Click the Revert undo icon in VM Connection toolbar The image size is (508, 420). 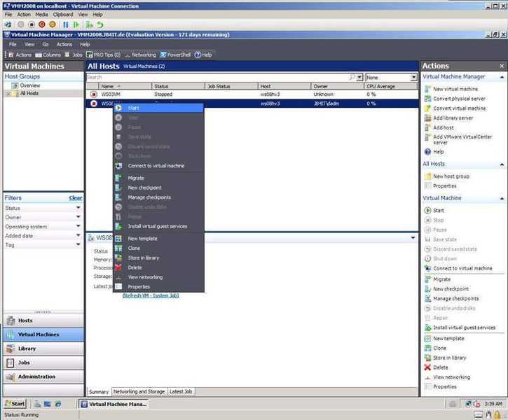[x=100, y=24]
